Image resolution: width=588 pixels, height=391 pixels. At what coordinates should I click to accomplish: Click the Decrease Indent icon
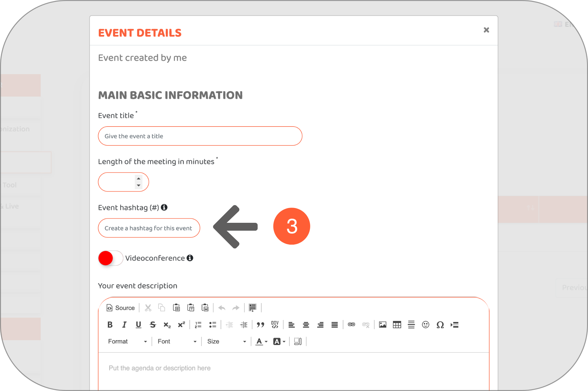229,325
